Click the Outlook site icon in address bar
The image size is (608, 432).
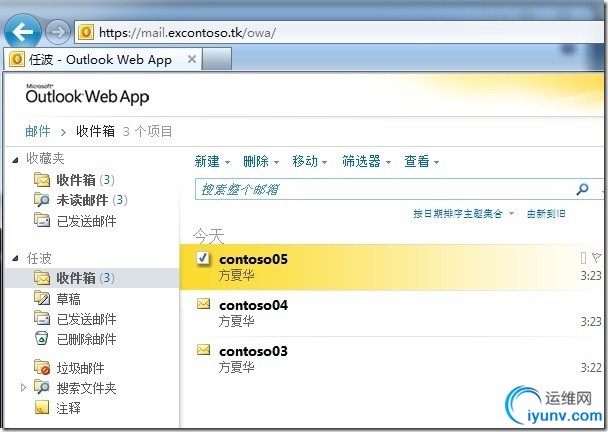click(x=86, y=32)
